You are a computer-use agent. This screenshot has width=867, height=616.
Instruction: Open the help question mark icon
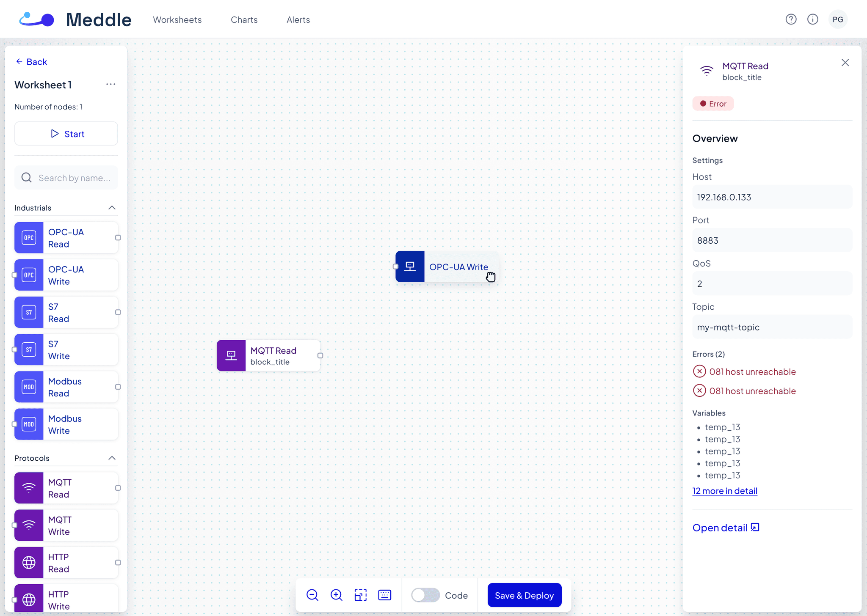tap(791, 19)
